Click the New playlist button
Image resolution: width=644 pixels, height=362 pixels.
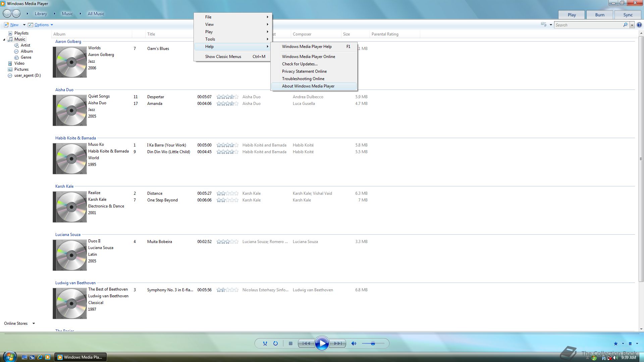[x=11, y=25]
